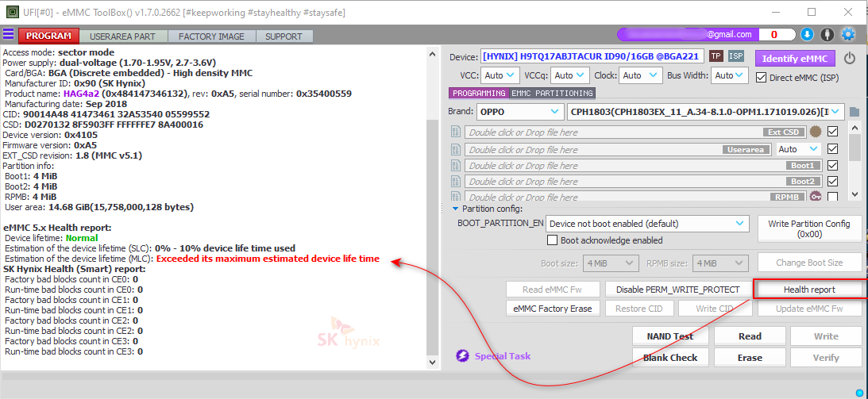Switch to the PROGRAM tab
The height and width of the screenshot is (399, 868).
click(48, 36)
